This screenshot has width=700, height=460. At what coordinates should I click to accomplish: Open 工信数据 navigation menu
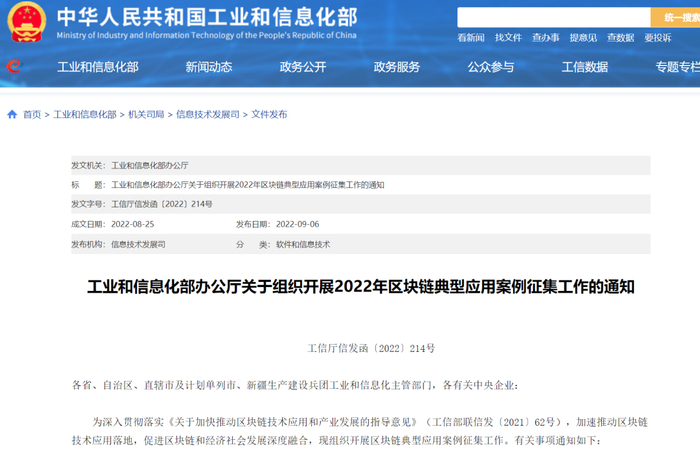coord(585,67)
